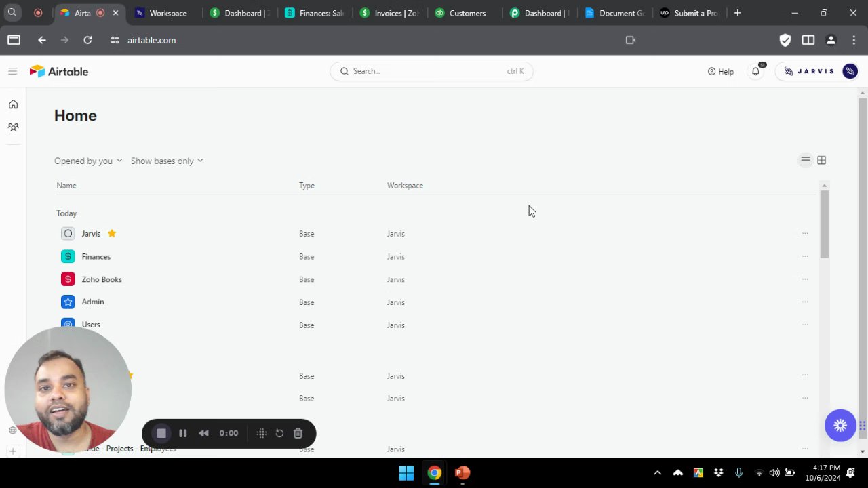
Task: Open the Finances base icon
Action: point(68,256)
